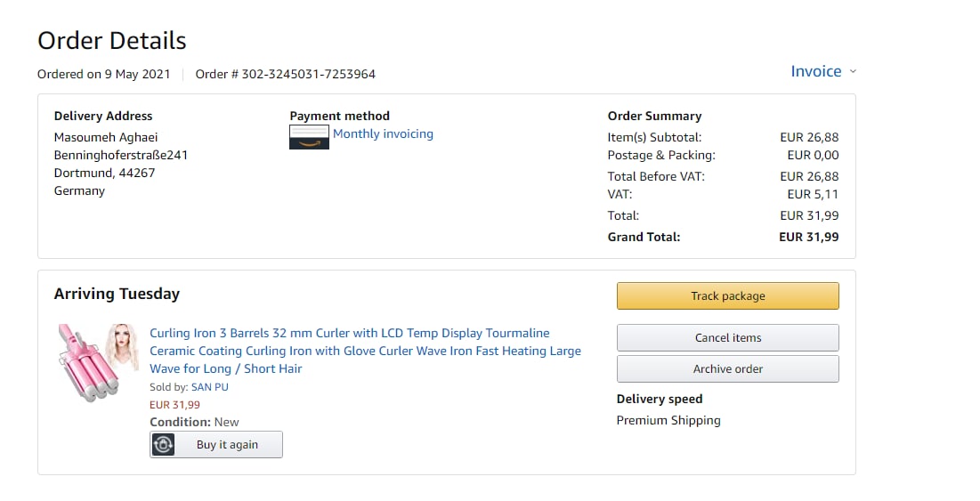Viewport: 980px width, 501px height.
Task: Click the red EUR 31,99 item price
Action: click(x=174, y=405)
